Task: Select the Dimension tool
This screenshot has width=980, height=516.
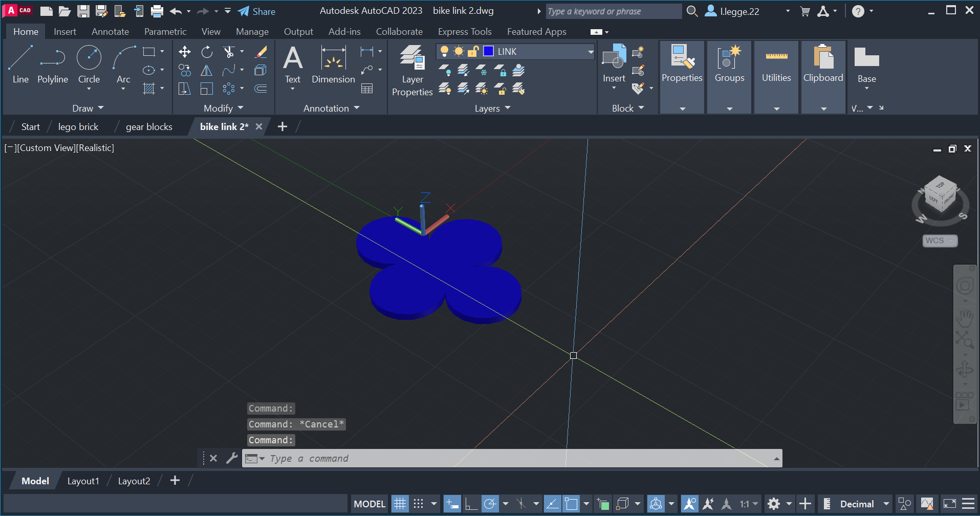Action: pyautogui.click(x=333, y=64)
